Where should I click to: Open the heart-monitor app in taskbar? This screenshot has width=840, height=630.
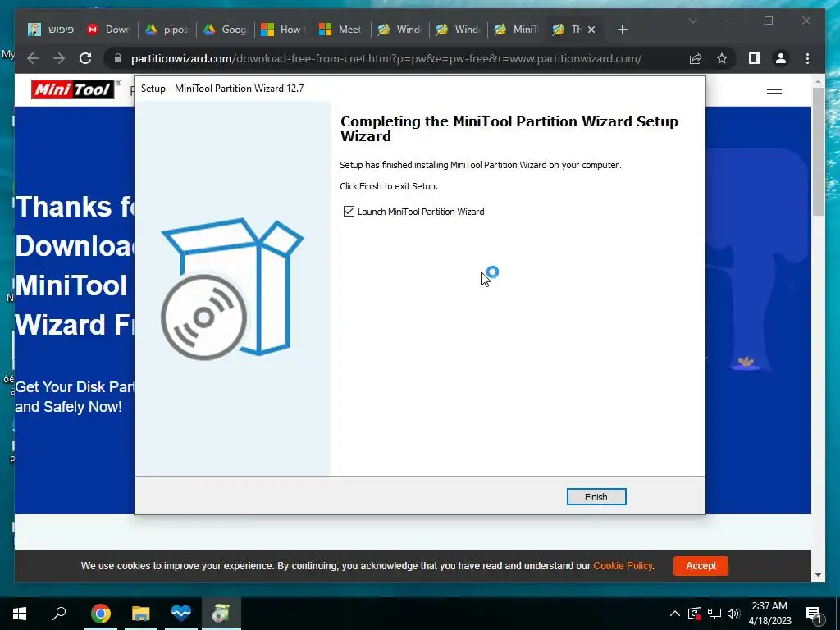[181, 614]
